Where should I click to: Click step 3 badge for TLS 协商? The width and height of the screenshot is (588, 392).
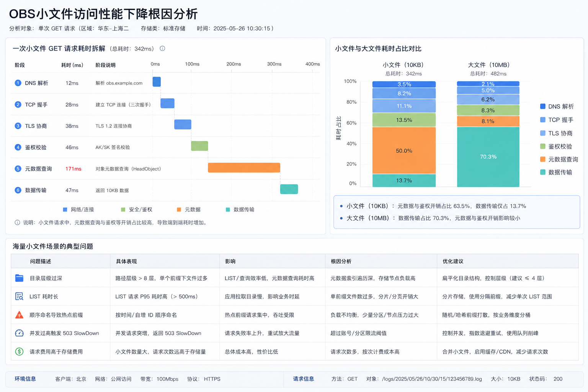coord(18,126)
